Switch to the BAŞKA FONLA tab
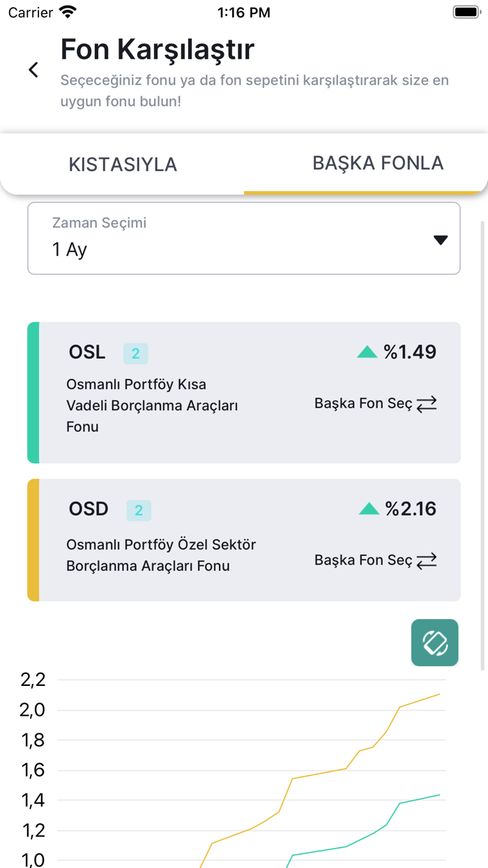Viewport: 488px width, 868px height. (379, 163)
